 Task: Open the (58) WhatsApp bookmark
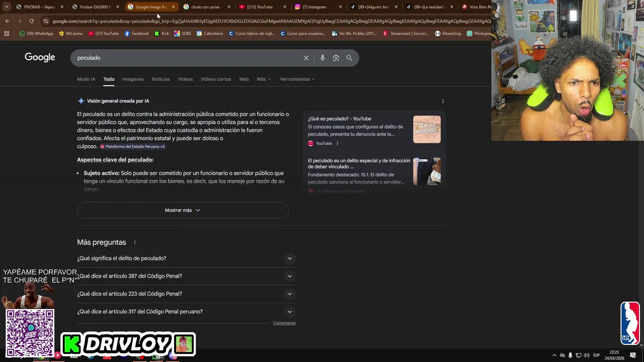click(x=36, y=34)
